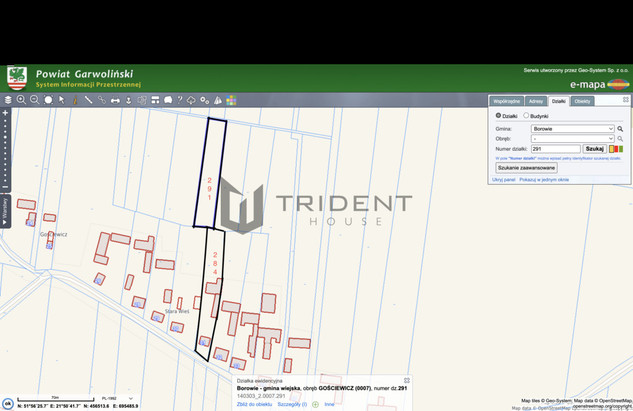Expand the Warstwy side panel

[5, 213]
